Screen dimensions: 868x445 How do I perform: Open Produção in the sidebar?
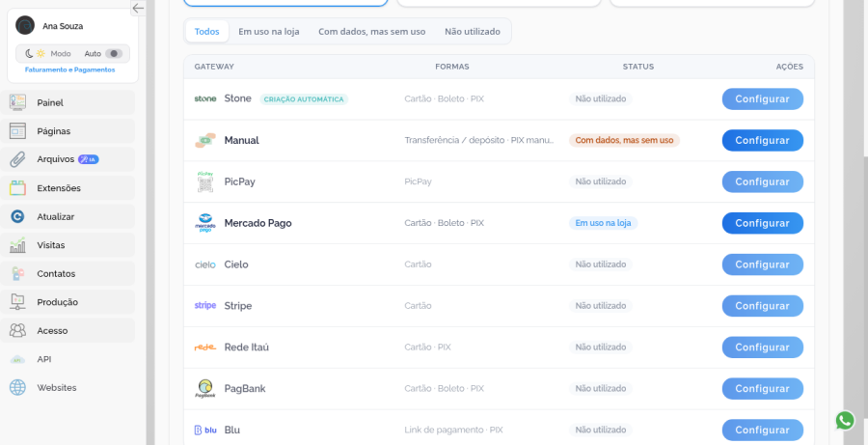point(68,302)
